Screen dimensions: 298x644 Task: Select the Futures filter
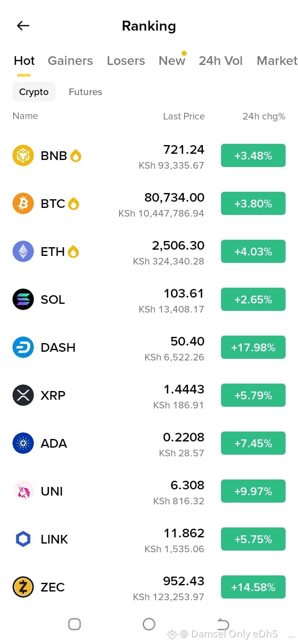coord(85,92)
